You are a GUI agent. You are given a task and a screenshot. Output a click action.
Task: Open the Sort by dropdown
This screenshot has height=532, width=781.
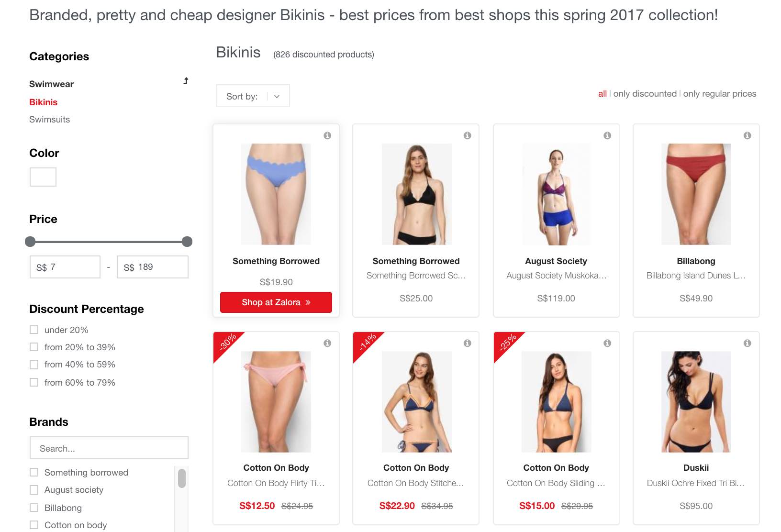[253, 96]
